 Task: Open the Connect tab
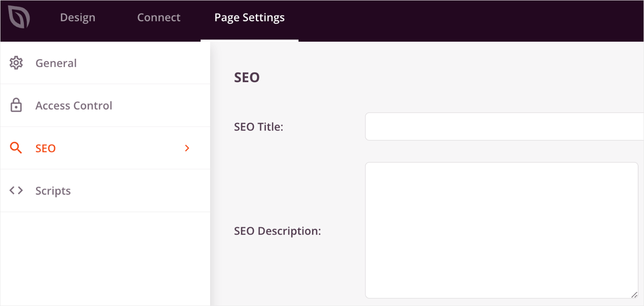click(159, 17)
